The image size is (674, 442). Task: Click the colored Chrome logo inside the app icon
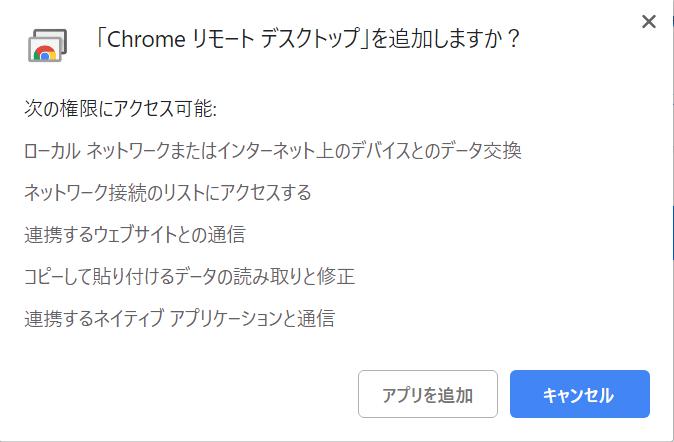click(45, 53)
